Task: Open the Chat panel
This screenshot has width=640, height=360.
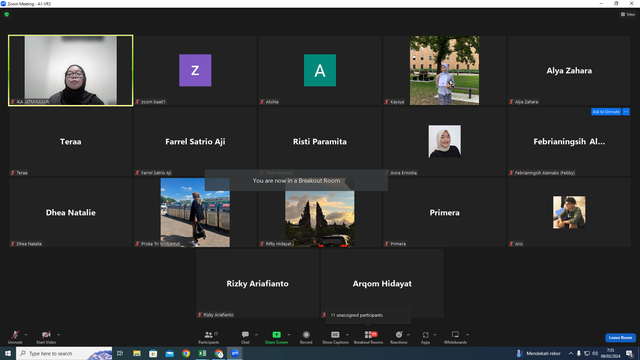Action: [245, 337]
